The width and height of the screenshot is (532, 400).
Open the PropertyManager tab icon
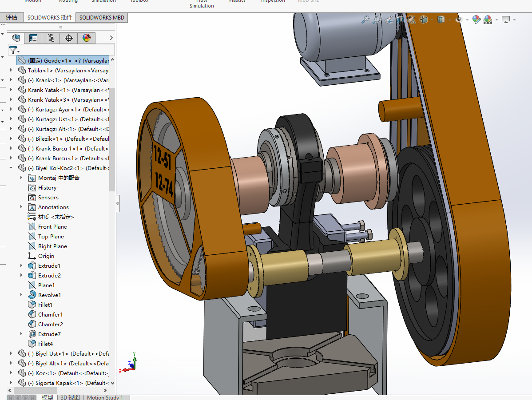tap(33, 38)
